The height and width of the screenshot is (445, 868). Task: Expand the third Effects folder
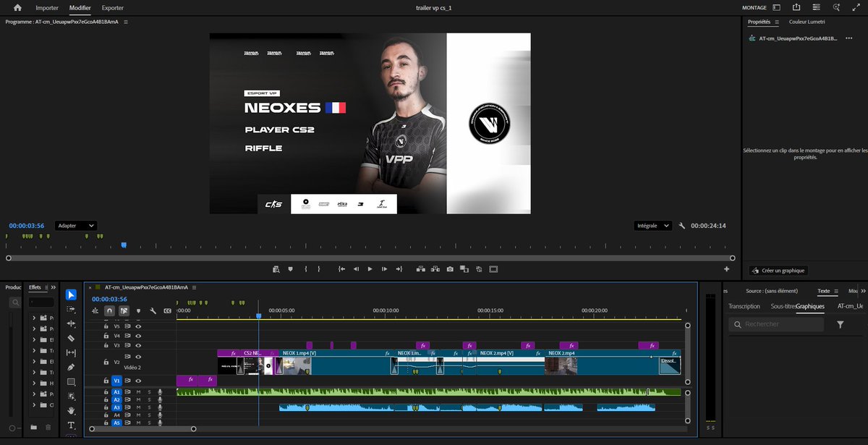(x=34, y=339)
